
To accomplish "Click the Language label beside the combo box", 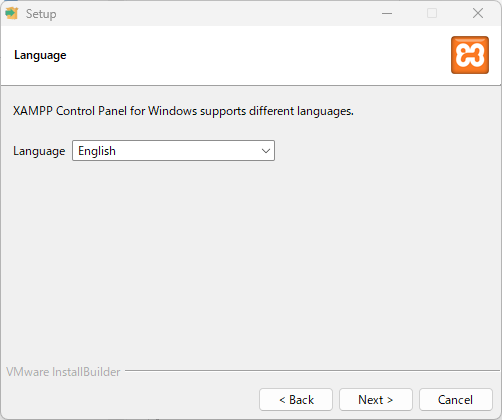I will 39,151.
